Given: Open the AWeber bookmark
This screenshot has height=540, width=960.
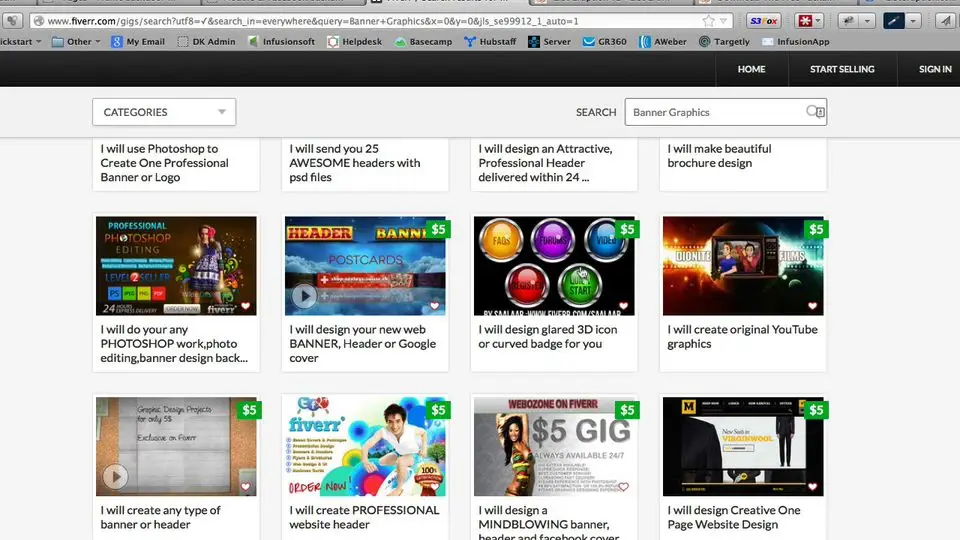Looking at the screenshot, I should pyautogui.click(x=662, y=42).
